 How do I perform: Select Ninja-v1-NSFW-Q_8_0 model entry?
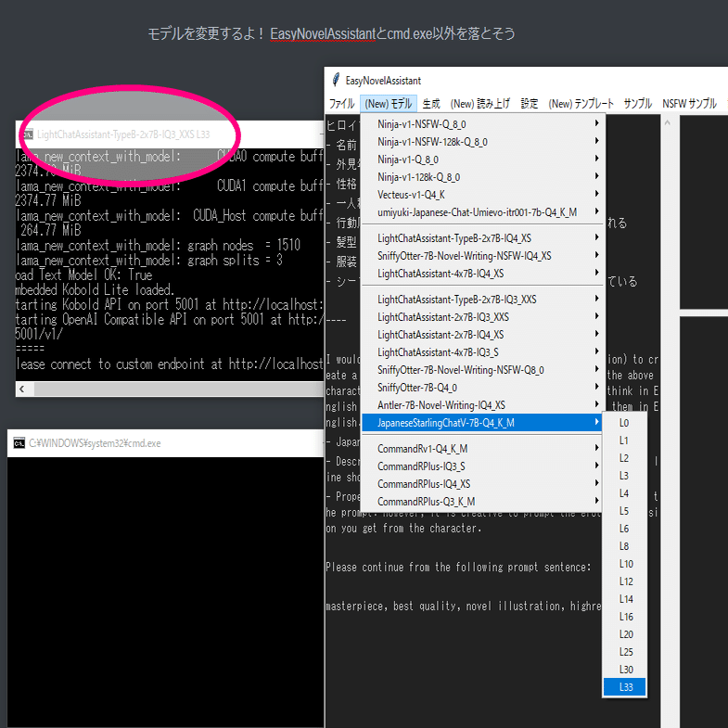[483, 124]
